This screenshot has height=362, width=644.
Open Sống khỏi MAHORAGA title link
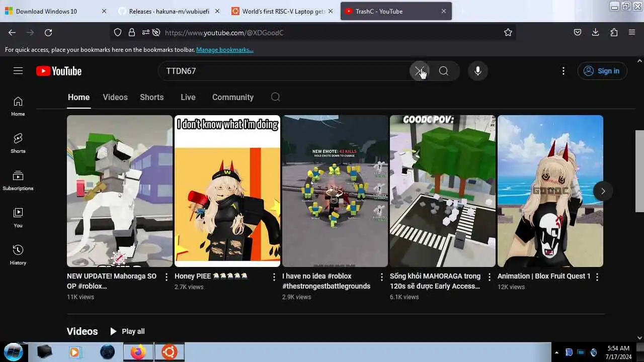(x=435, y=281)
